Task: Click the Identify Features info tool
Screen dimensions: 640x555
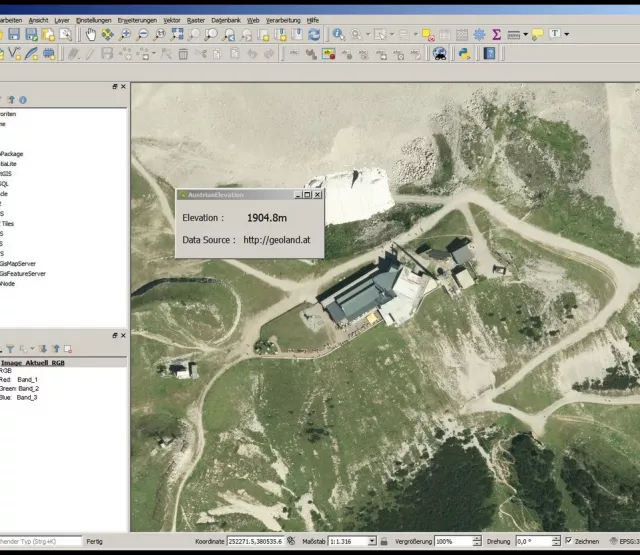Action: 337,34
